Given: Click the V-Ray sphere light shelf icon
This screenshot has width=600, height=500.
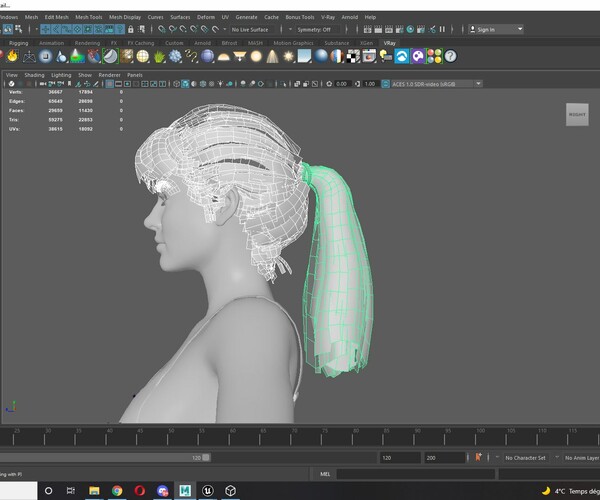Looking at the screenshot, I should pos(256,57).
